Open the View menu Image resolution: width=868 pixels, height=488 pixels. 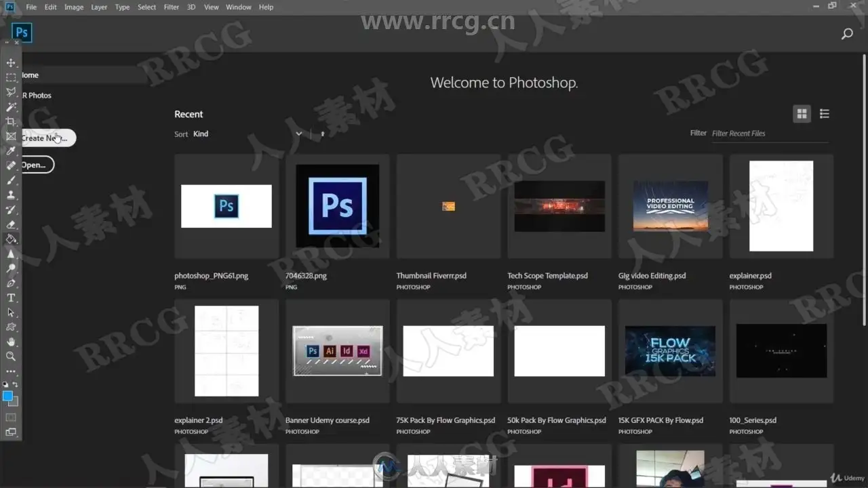point(212,7)
